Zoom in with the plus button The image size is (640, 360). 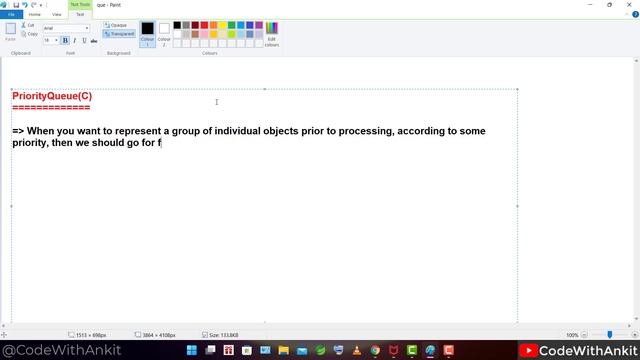tap(634, 335)
